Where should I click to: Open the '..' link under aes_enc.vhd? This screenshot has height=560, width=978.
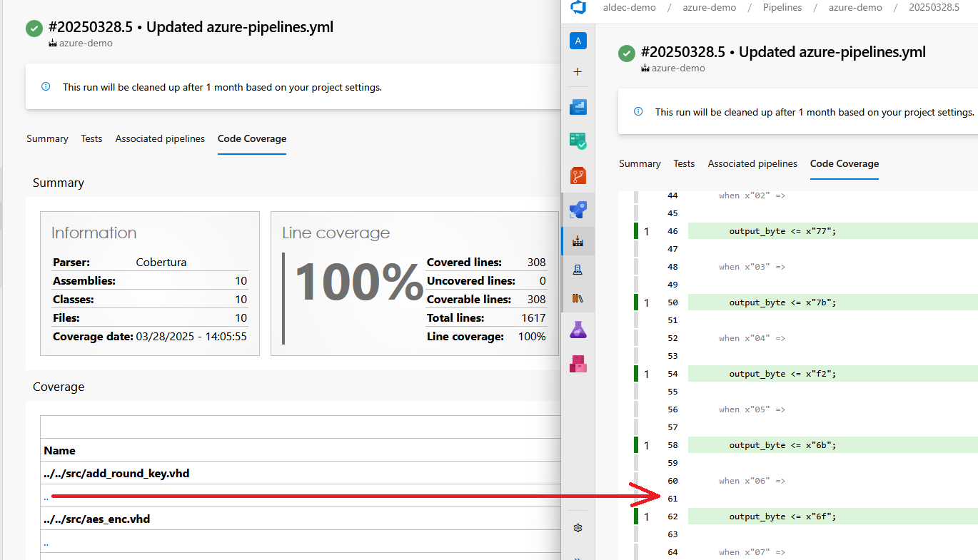[46, 543]
